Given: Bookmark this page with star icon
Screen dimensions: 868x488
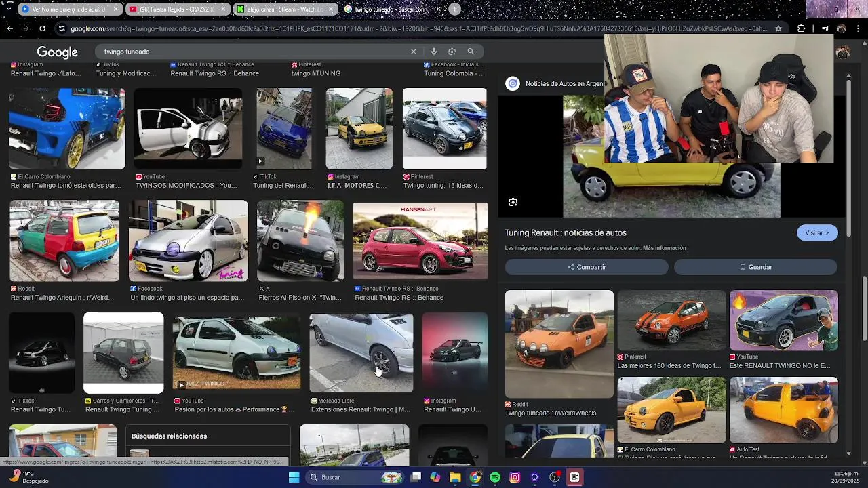Looking at the screenshot, I should pos(778,28).
